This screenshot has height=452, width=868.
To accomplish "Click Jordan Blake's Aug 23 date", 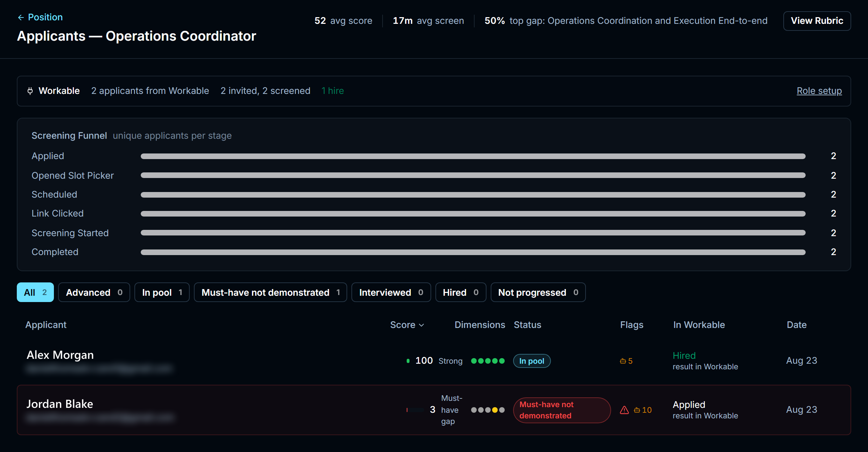I will pos(801,410).
